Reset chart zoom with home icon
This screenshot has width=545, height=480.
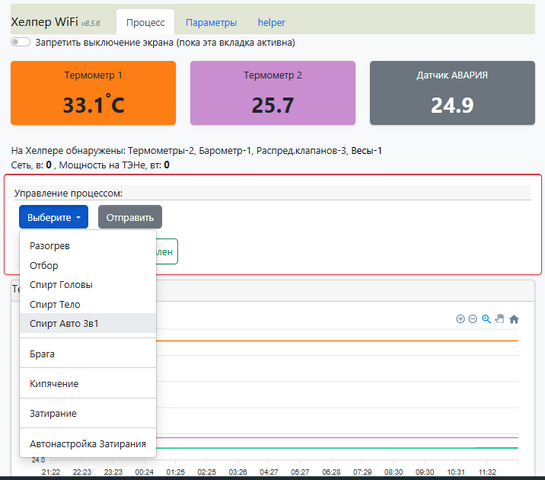(514, 319)
